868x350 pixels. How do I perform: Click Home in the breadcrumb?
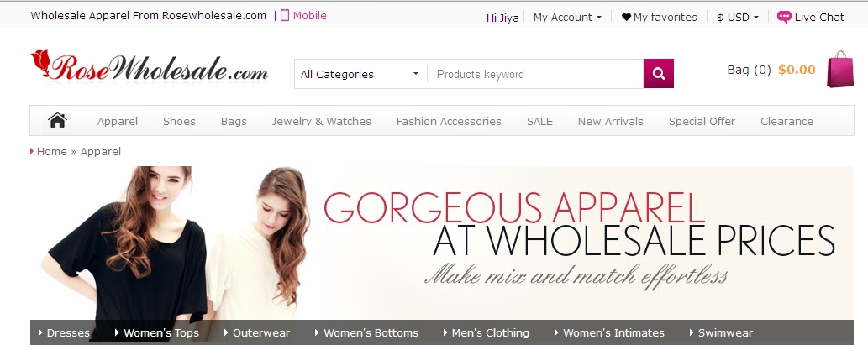(x=52, y=152)
